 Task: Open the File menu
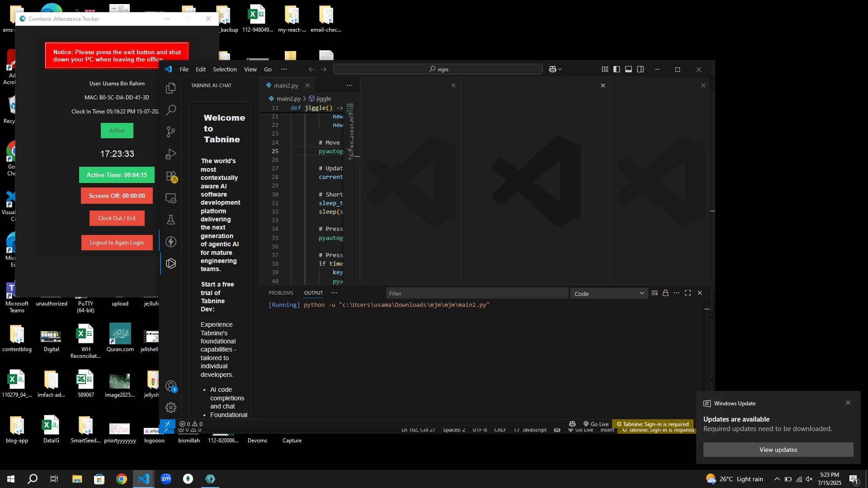click(x=184, y=69)
